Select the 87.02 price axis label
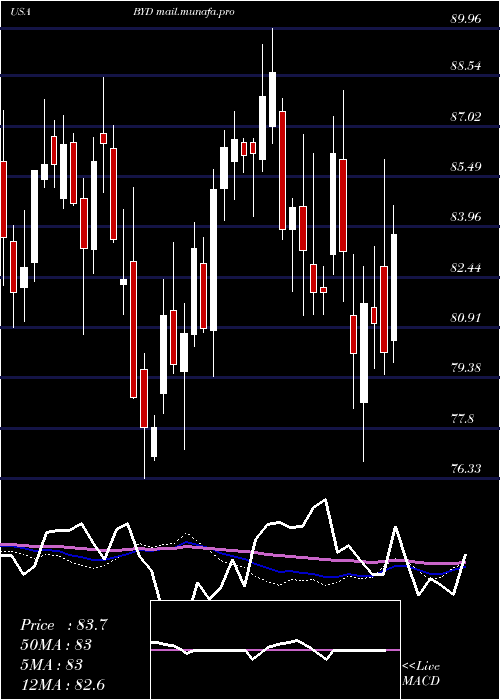Viewport: 500px width, 700px height. click(x=466, y=117)
